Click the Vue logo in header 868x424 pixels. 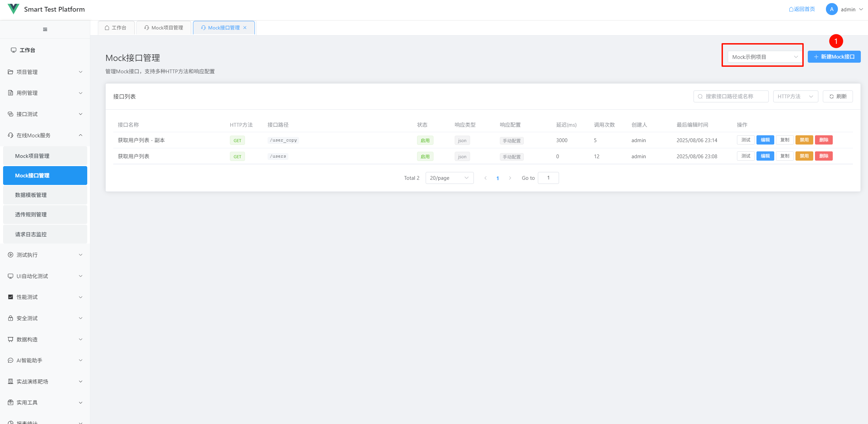[13, 9]
